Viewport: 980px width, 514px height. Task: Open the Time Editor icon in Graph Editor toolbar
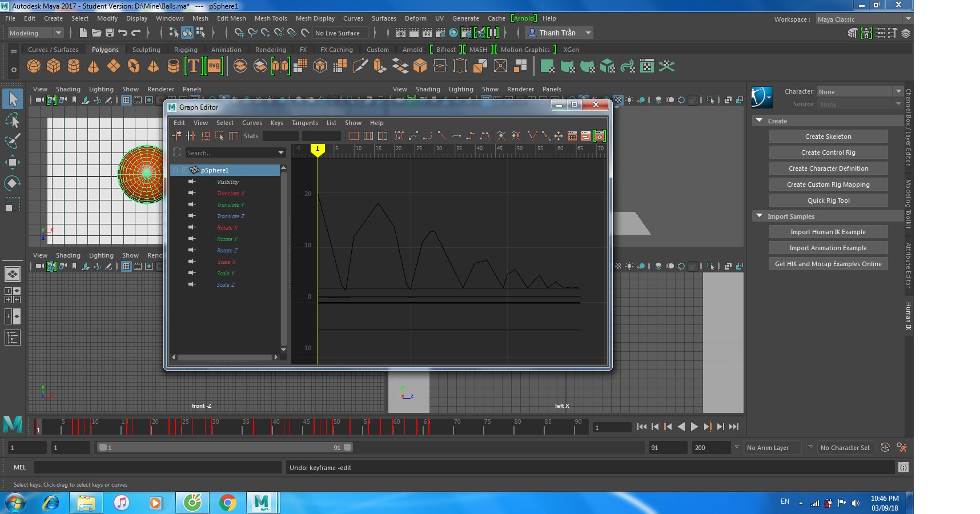(x=599, y=136)
